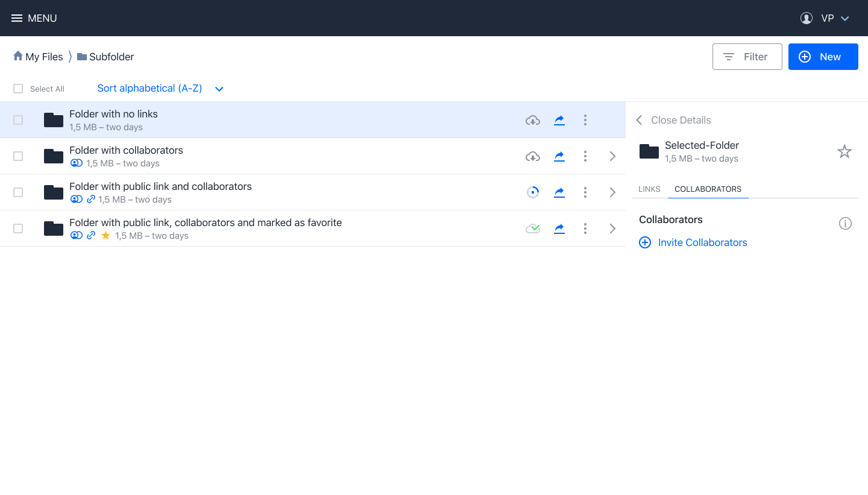Click the user avatar icon beside VP
868x495 pixels.
807,18
